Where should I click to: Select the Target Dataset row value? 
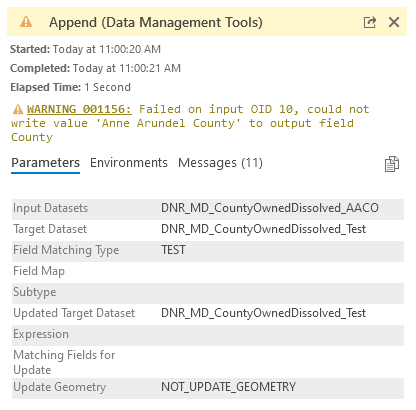[263, 229]
